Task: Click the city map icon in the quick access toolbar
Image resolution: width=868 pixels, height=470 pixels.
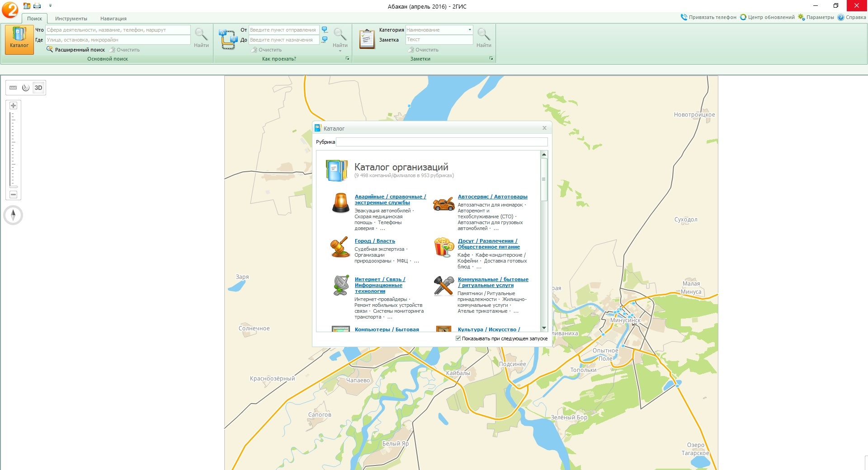Action: click(27, 6)
